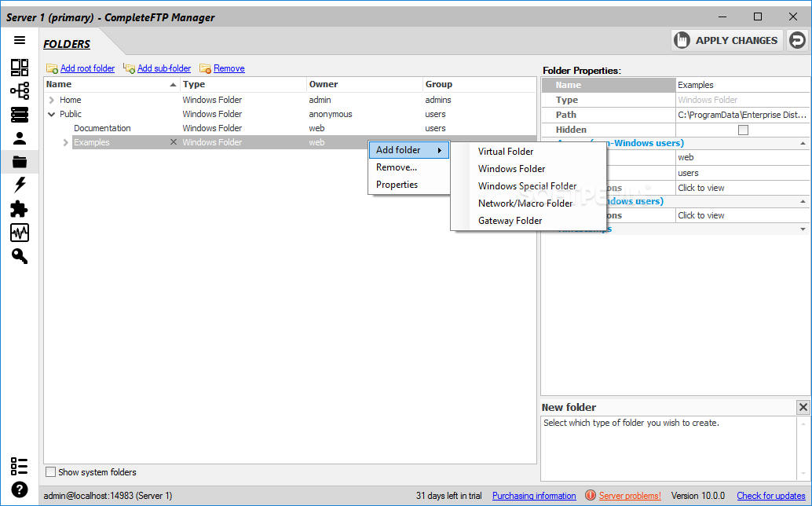The width and height of the screenshot is (812, 506).
Task: Open the help question mark icon
Action: click(20, 489)
